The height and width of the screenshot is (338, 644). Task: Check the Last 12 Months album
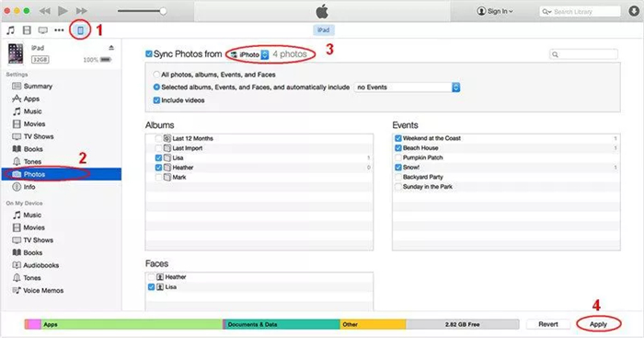(158, 138)
